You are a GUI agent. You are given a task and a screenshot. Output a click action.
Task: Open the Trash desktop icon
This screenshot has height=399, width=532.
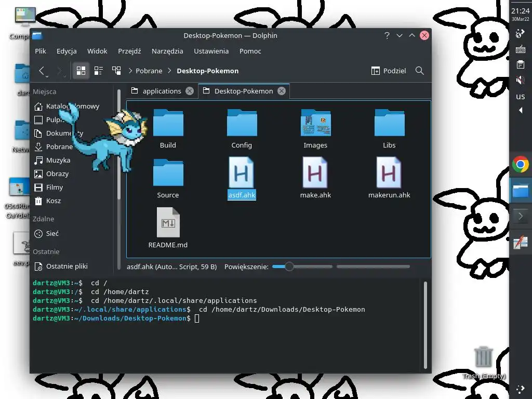[484, 362]
